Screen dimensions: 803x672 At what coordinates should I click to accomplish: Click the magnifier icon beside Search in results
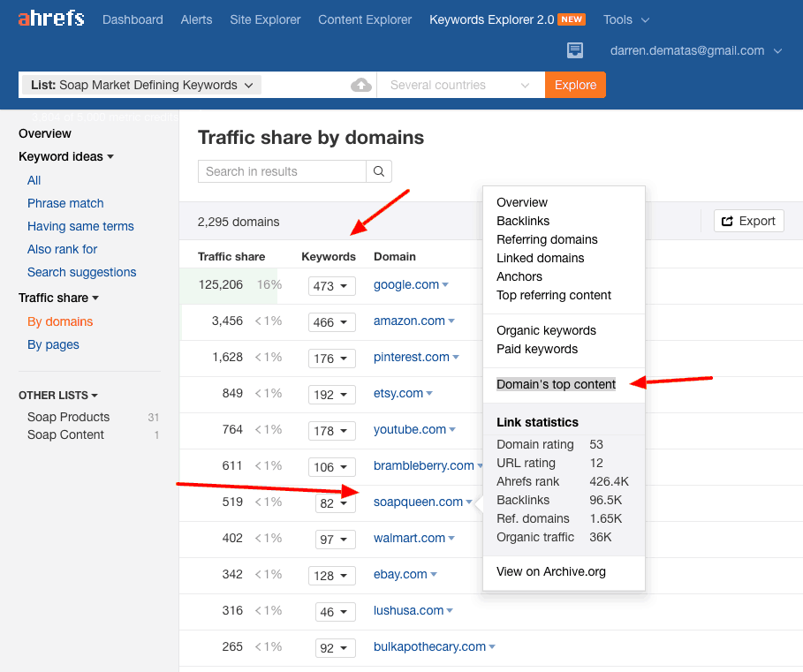point(378,170)
